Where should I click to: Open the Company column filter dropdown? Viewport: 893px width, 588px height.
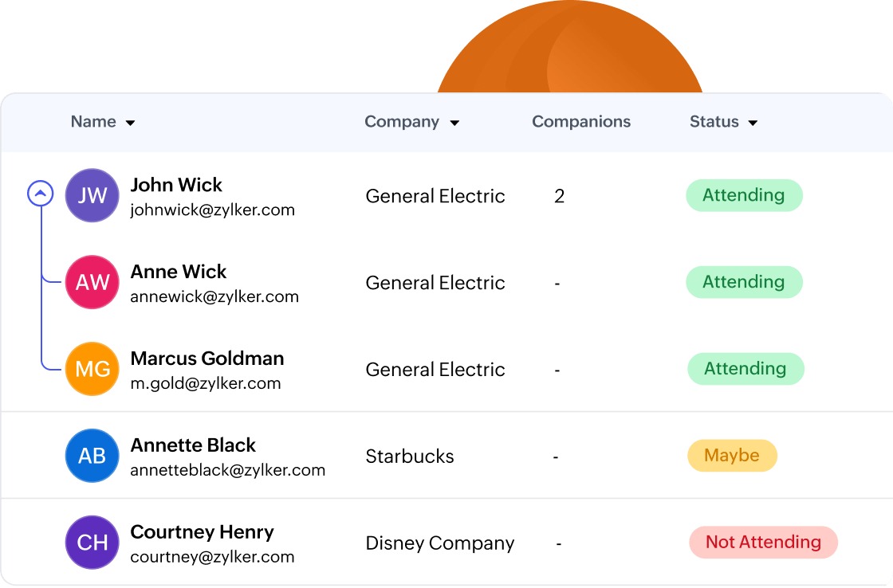(454, 123)
